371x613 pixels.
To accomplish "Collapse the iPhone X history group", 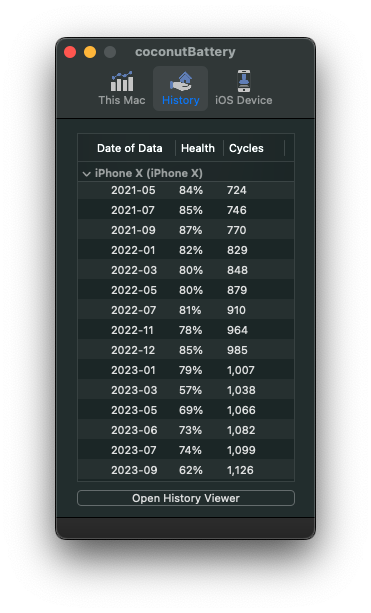I will click(86, 174).
